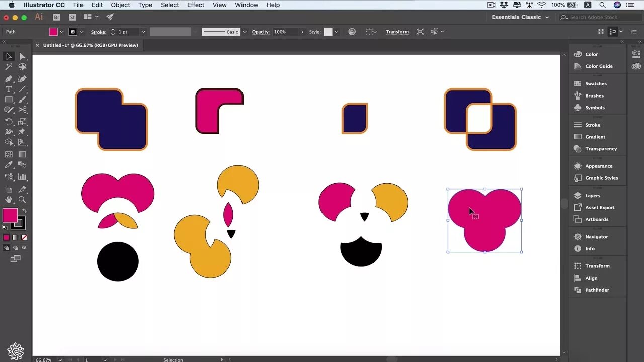Open the Effect menu
The width and height of the screenshot is (644, 362).
[196, 5]
